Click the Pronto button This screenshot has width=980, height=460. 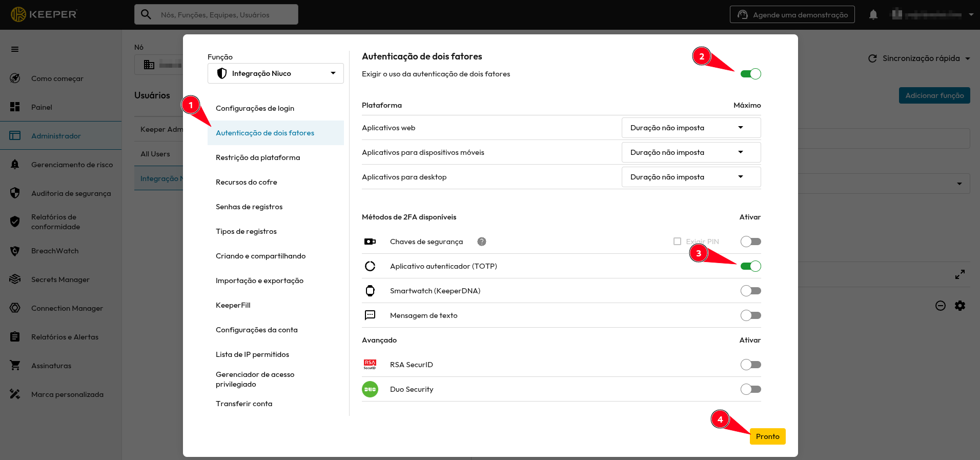tap(767, 436)
